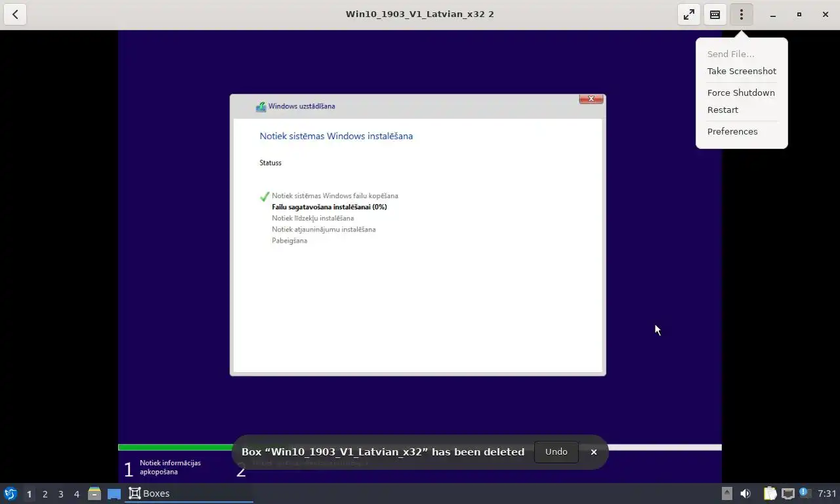Viewport: 840px width, 504px height.
Task: Click the Undo button in the notification
Action: coord(556,451)
